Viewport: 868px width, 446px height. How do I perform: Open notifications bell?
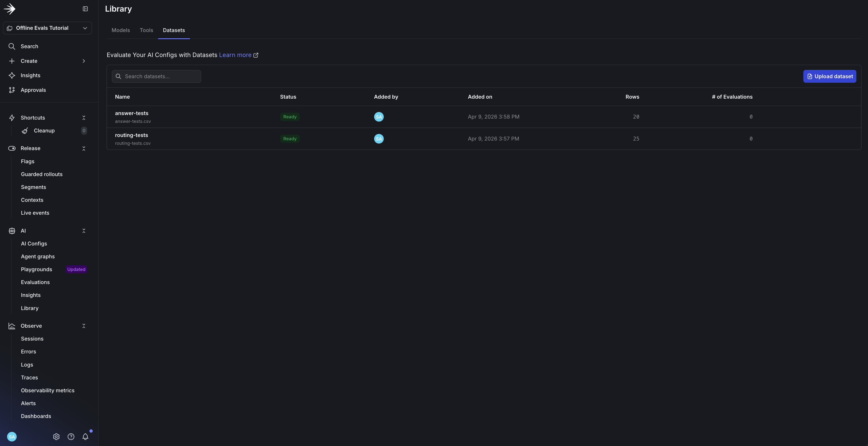pos(85,436)
